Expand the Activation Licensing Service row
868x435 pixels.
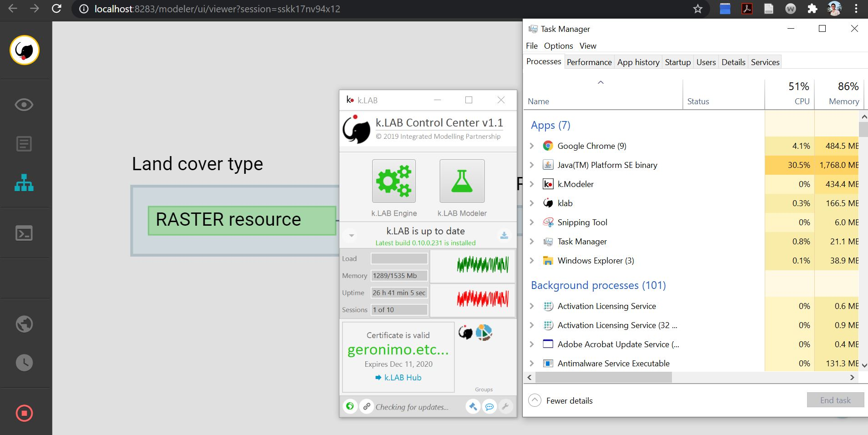(x=531, y=306)
